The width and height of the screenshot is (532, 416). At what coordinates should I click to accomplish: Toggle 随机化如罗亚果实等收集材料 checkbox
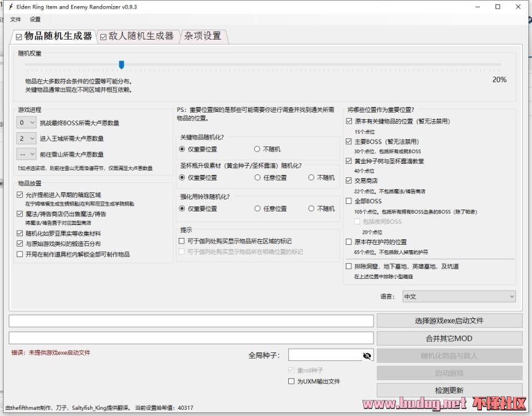pyautogui.click(x=20, y=233)
